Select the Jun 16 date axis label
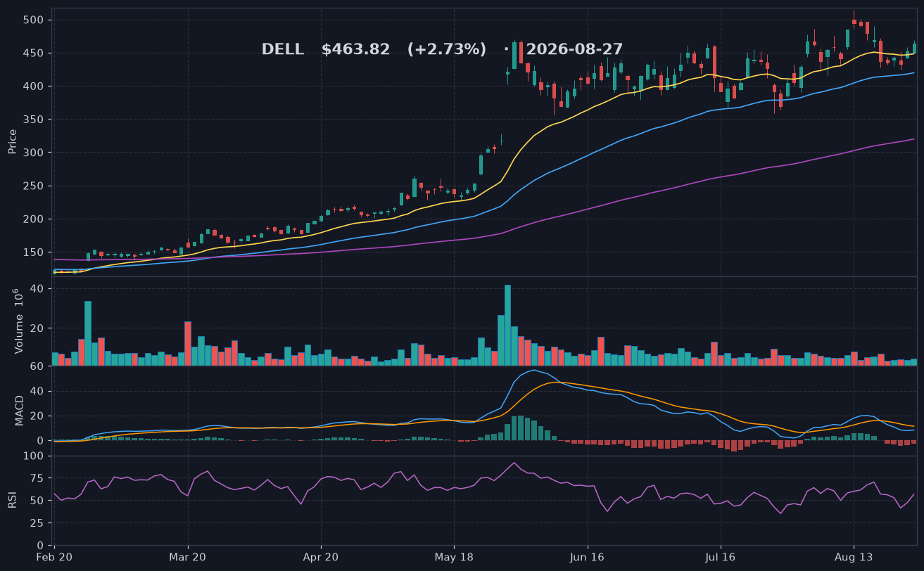The width and height of the screenshot is (924, 571). coord(588,557)
